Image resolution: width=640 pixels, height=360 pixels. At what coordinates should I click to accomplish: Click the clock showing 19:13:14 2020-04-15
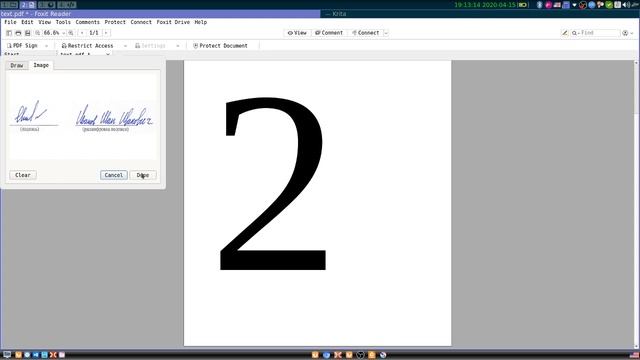(485, 5)
